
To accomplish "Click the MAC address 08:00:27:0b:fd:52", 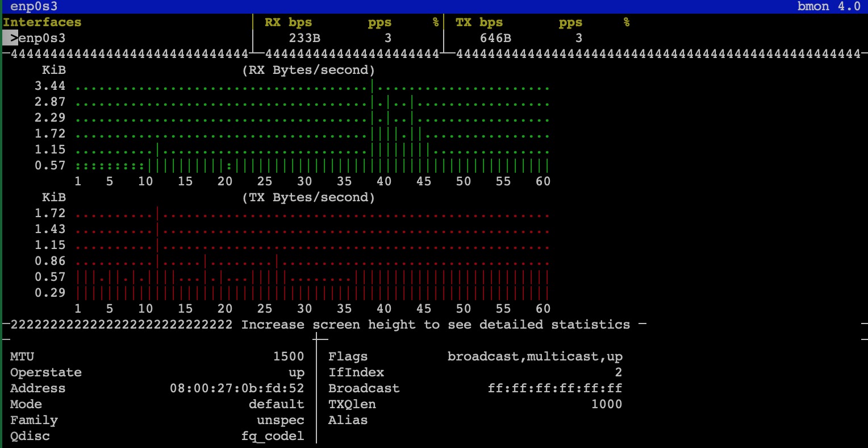I will 237,388.
